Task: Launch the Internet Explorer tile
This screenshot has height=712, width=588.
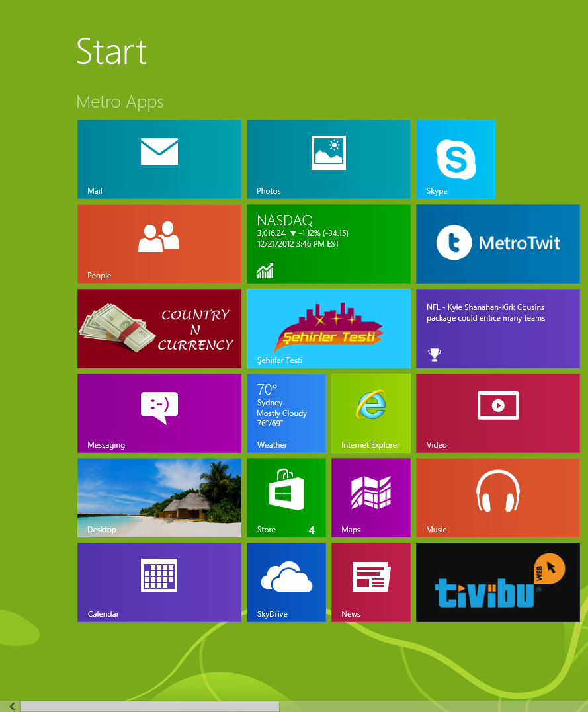Action: tap(371, 413)
